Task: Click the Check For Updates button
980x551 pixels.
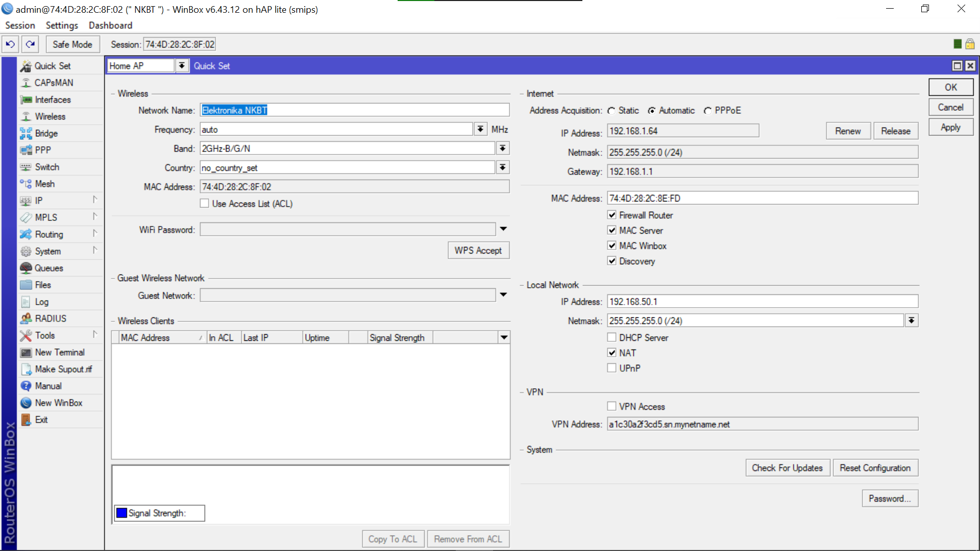Action: pyautogui.click(x=787, y=468)
